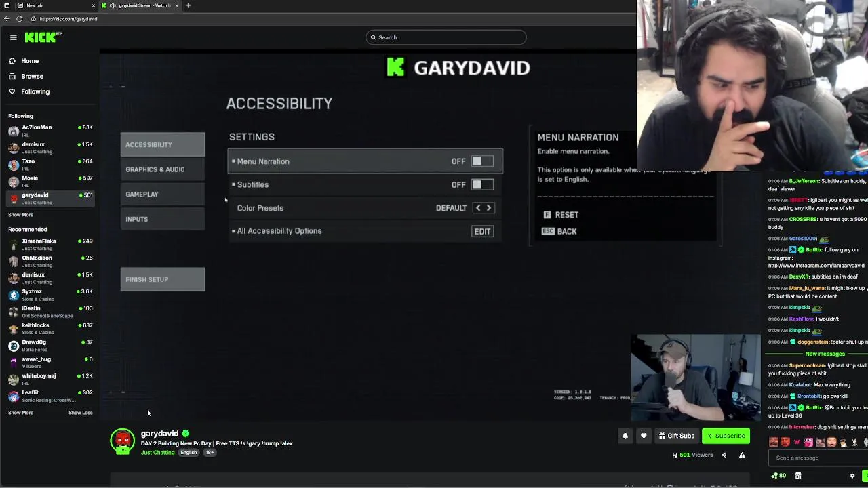The image size is (868, 488).
Task: Report stream via warning triangle icon
Action: coord(742,455)
